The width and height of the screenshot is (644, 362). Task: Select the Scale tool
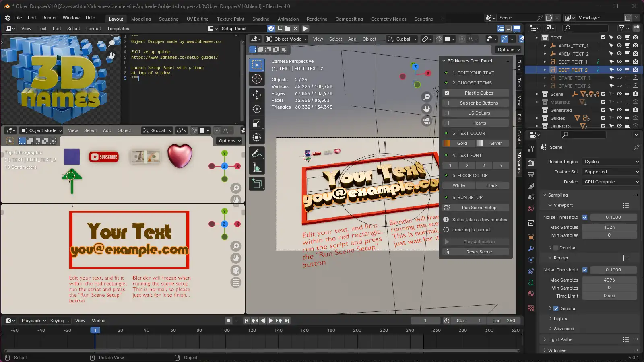click(x=257, y=123)
